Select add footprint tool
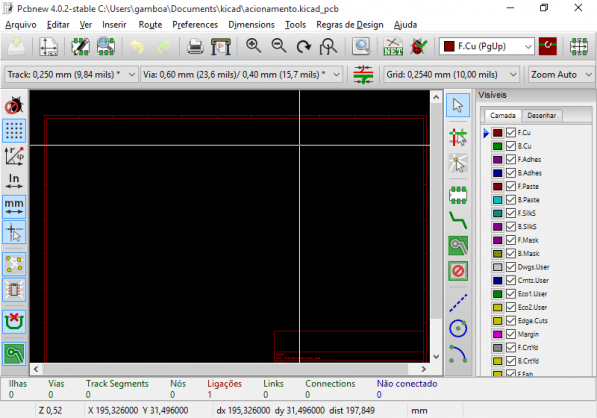This screenshot has height=418, width=597. pos(458,195)
